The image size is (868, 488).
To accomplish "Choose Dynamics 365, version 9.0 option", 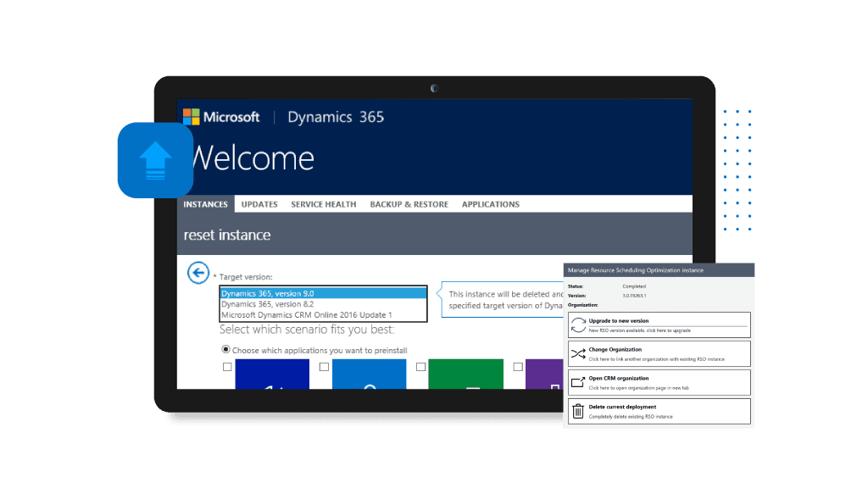I will pyautogui.click(x=322, y=293).
